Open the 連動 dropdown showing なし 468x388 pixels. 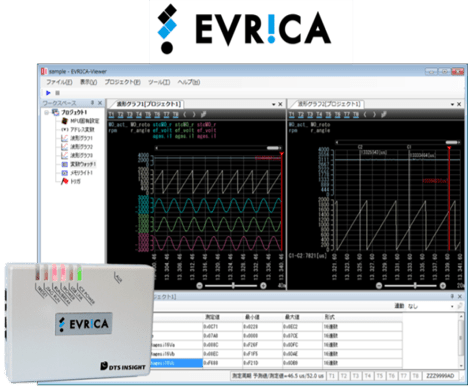(x=431, y=306)
